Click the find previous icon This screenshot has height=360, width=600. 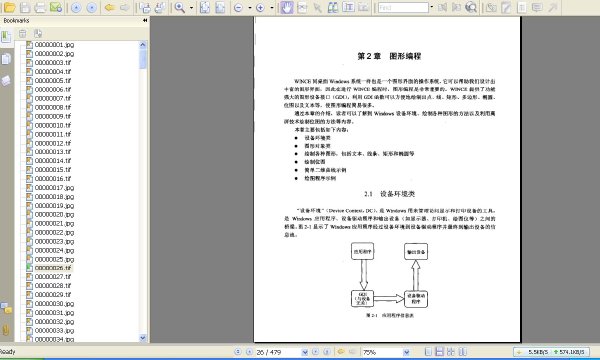click(x=443, y=7)
